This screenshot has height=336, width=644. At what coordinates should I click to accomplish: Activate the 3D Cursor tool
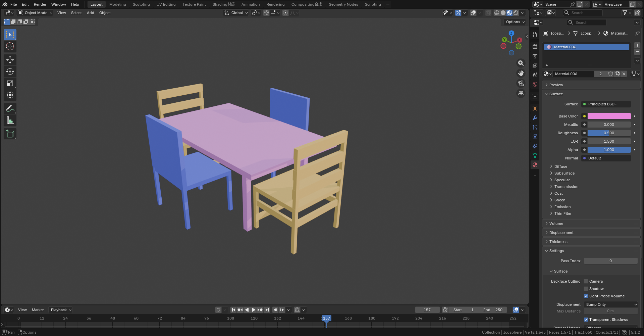(x=10, y=46)
